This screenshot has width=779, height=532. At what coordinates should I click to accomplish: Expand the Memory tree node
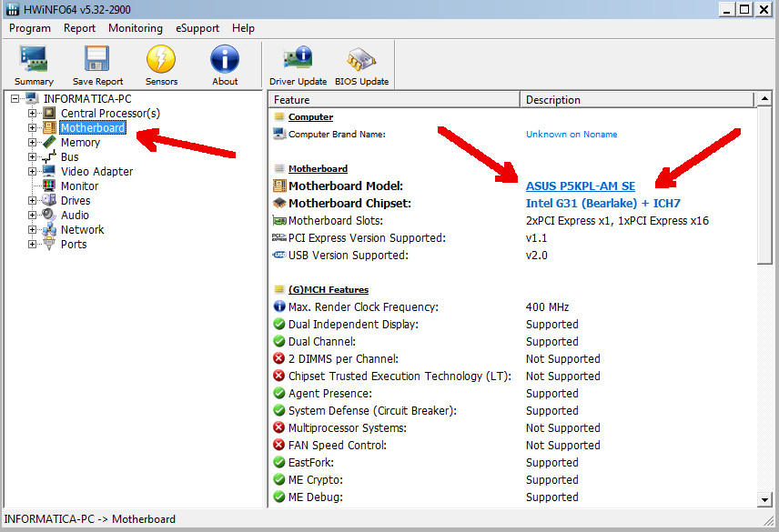pyautogui.click(x=32, y=143)
